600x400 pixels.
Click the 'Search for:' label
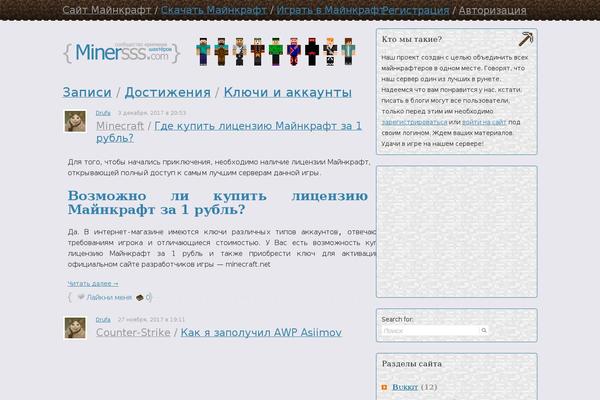pos(397,319)
